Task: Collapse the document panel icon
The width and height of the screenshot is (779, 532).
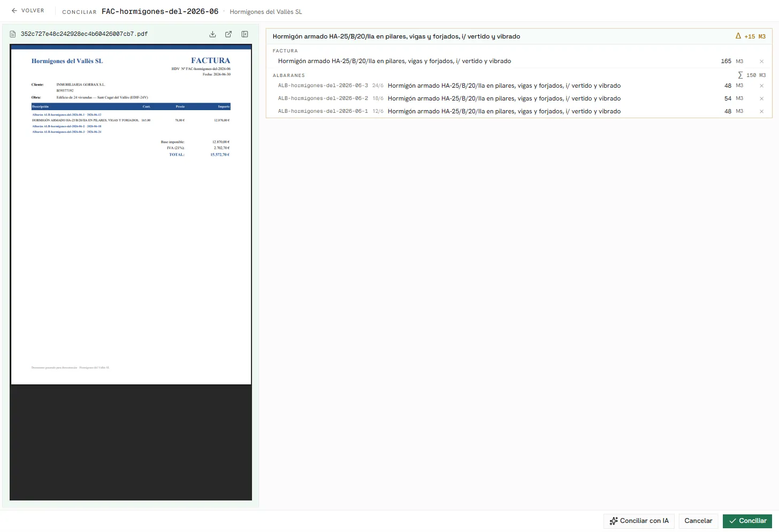Action: tap(245, 34)
